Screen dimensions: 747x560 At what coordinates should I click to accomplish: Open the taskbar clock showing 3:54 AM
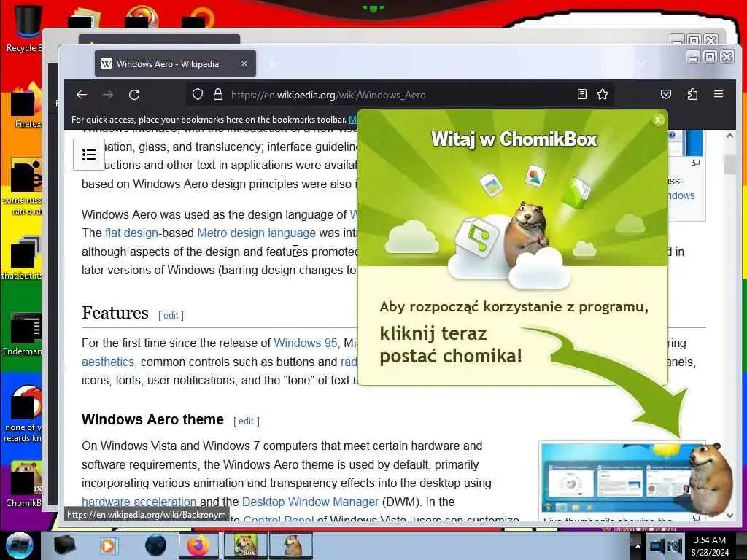click(711, 545)
